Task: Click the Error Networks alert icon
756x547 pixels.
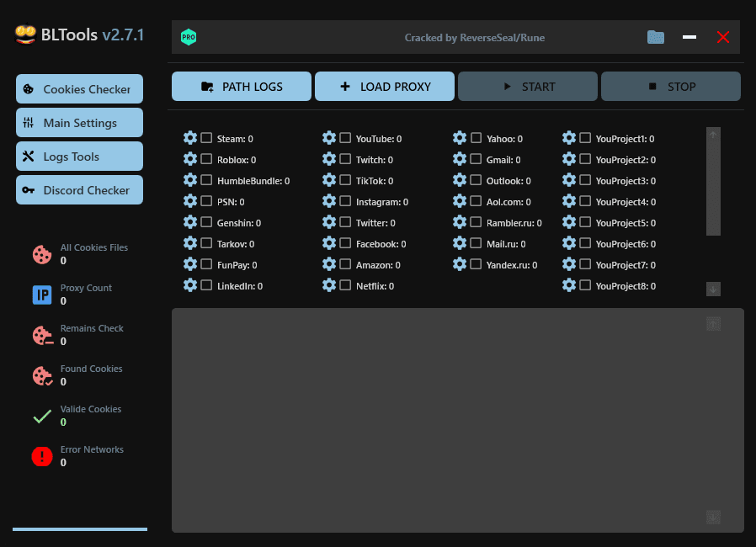Action: click(x=42, y=457)
